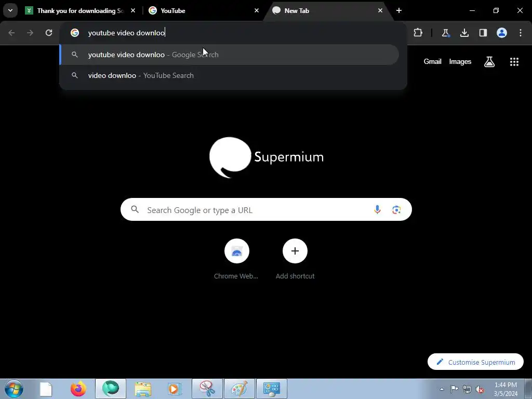The image size is (532, 399).
Task: Open the Images link
Action: tap(460, 61)
